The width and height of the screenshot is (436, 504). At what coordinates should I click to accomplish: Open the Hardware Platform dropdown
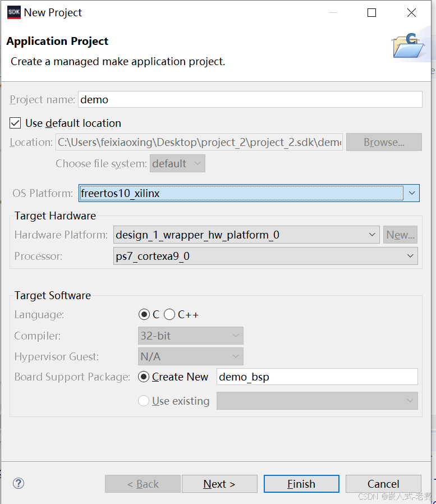(x=246, y=235)
